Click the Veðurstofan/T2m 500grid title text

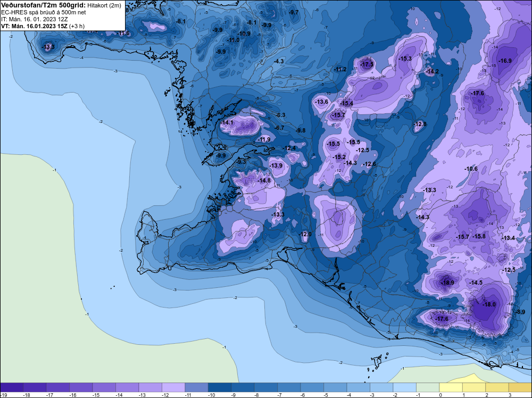[44, 5]
